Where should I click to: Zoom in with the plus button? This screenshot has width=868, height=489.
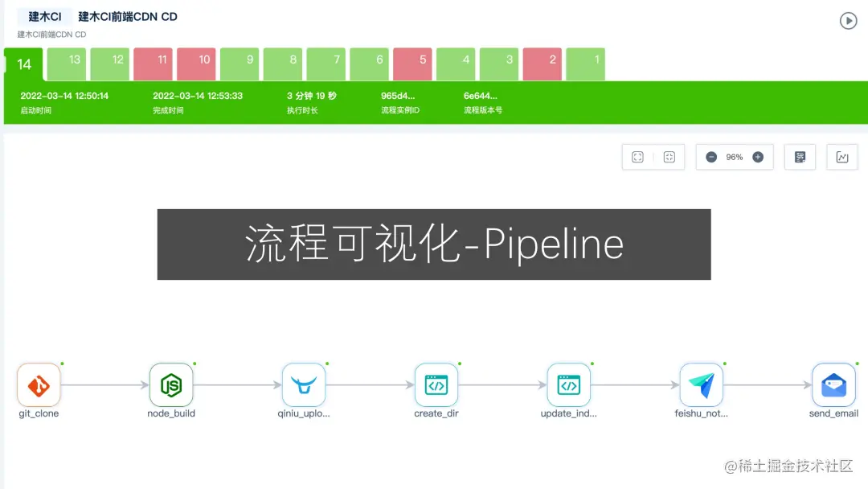point(758,158)
